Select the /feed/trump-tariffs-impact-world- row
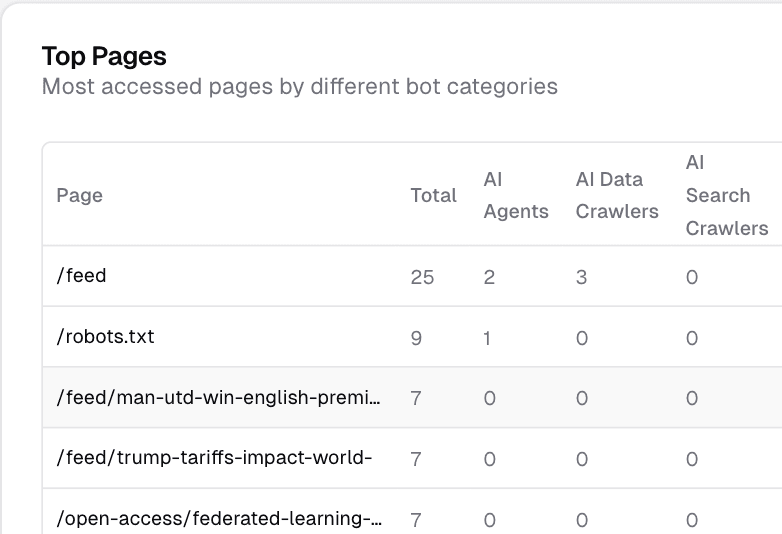Screen dimensions: 782x534 214,458
